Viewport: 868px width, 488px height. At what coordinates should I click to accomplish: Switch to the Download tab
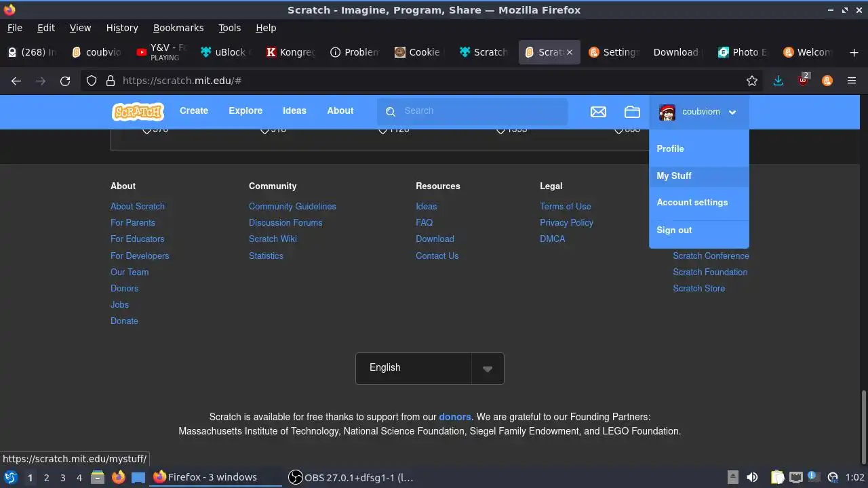point(677,52)
